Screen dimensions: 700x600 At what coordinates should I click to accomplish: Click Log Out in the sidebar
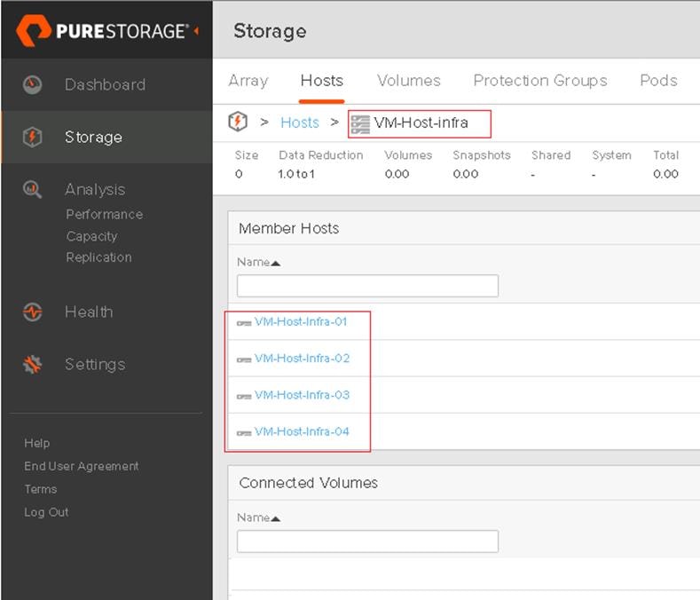pyautogui.click(x=46, y=512)
